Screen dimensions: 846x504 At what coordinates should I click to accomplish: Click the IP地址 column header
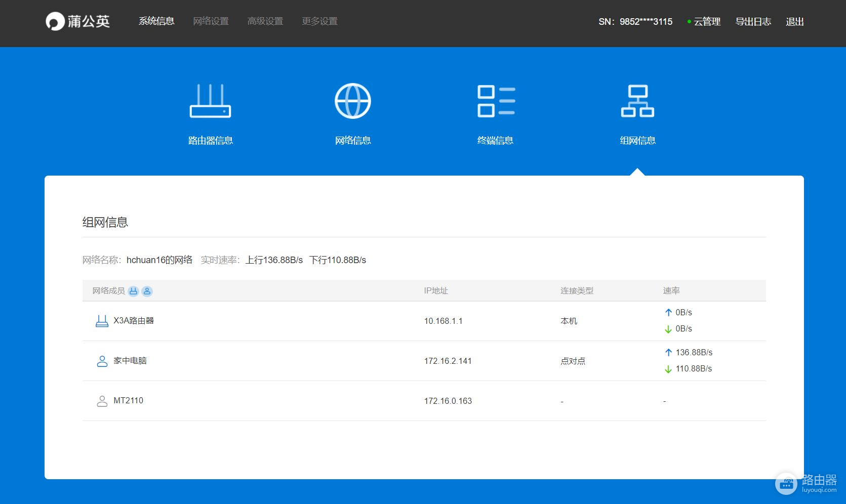[436, 290]
